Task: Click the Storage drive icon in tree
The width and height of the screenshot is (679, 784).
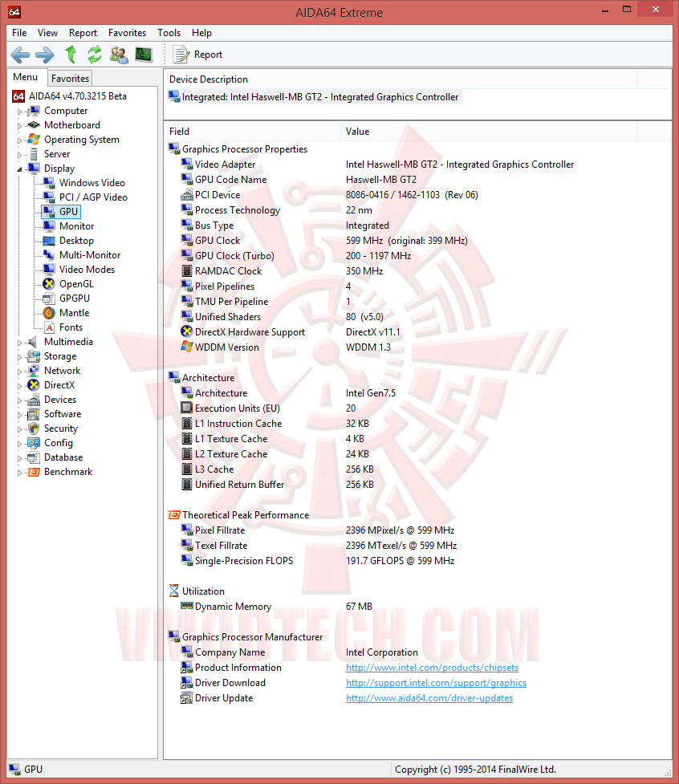Action: pyautogui.click(x=34, y=356)
